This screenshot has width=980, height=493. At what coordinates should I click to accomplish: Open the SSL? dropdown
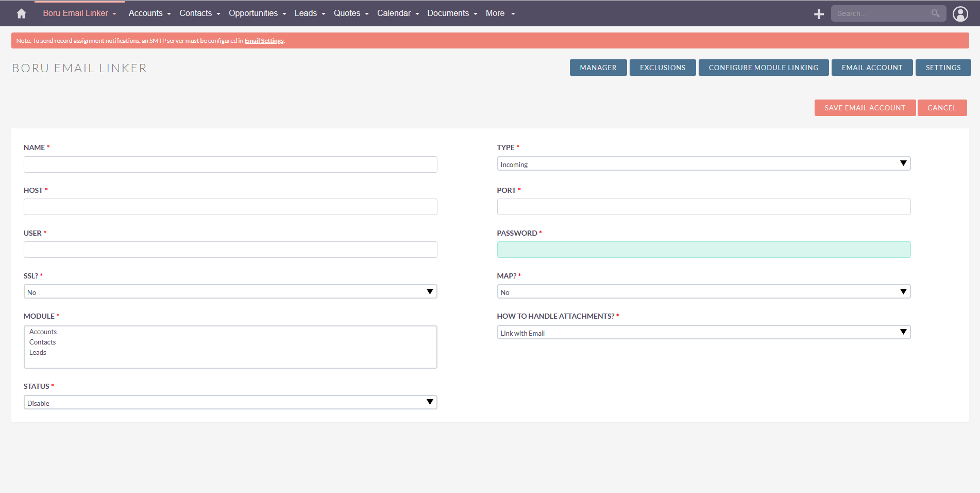230,292
